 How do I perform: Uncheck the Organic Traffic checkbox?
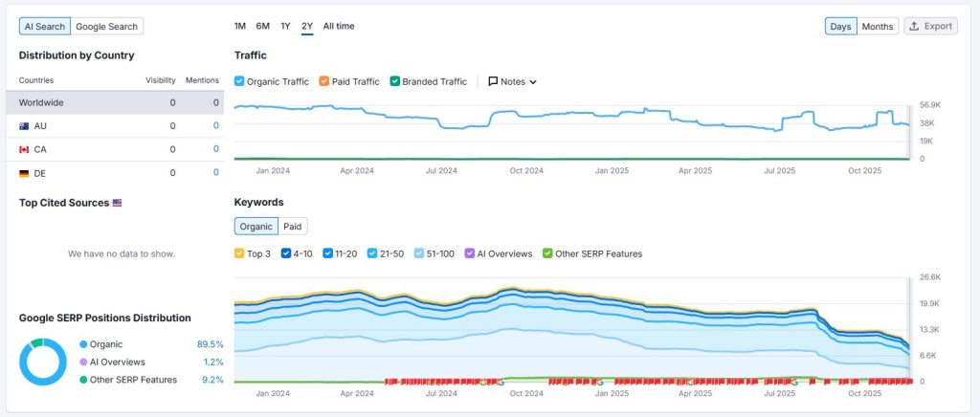point(239,81)
